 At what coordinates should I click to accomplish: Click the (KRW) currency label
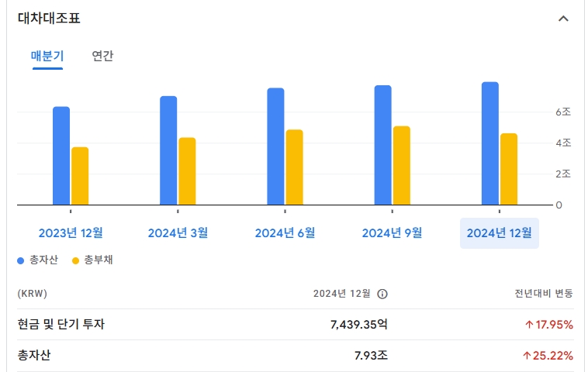click(x=33, y=294)
